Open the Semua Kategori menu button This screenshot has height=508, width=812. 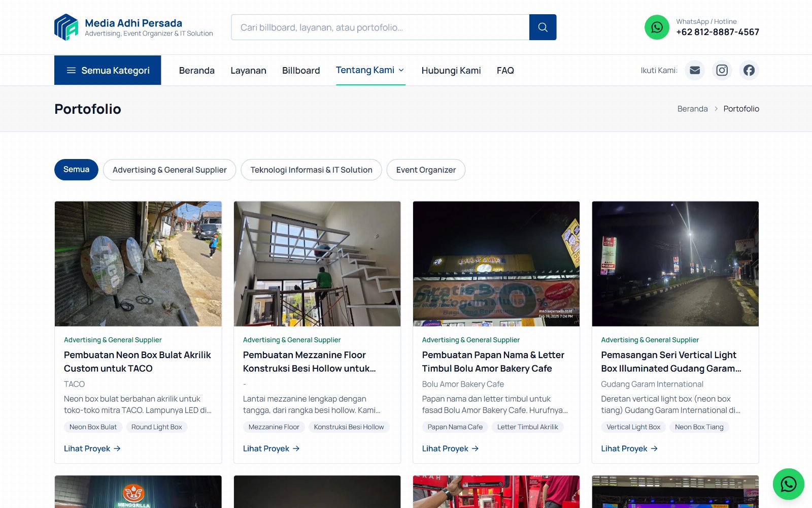pos(108,70)
